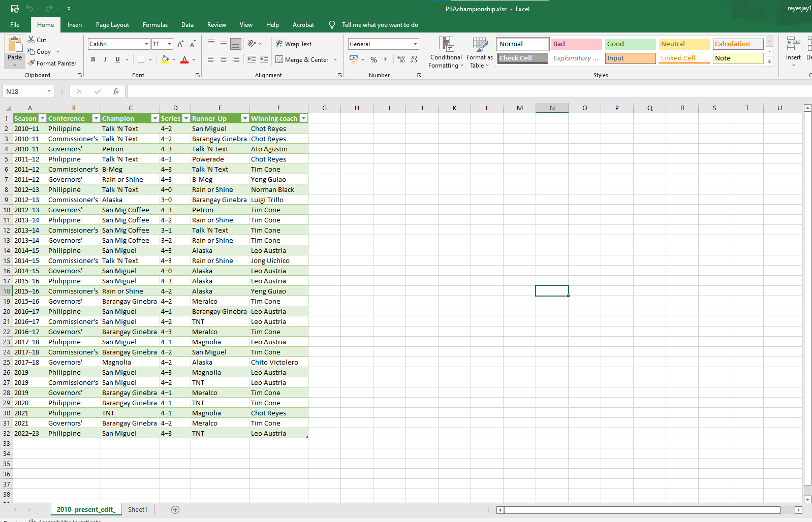Open the Data ribbon tab
The height and width of the screenshot is (522, 812).
point(188,25)
